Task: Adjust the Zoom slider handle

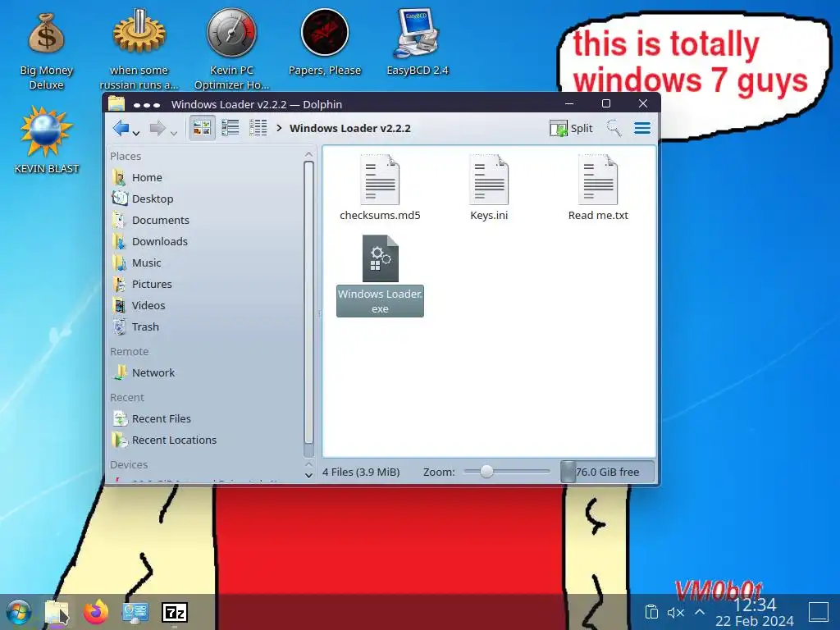Action: (x=486, y=472)
